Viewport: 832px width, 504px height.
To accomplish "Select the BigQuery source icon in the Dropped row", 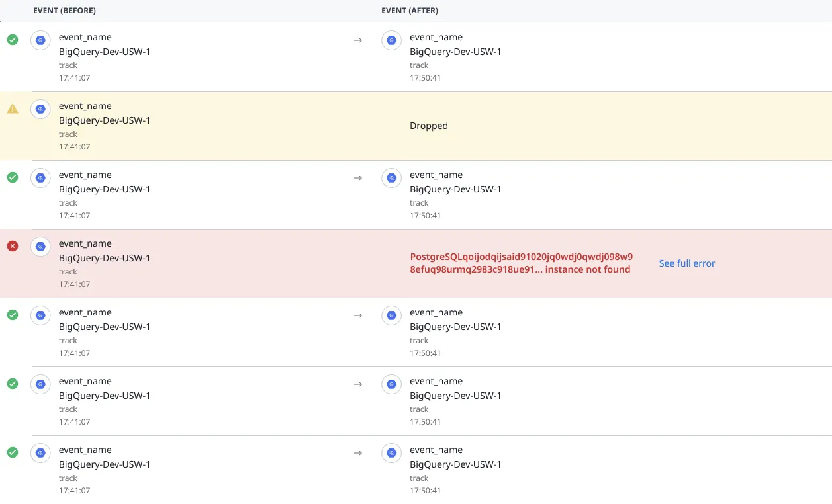I will pyautogui.click(x=40, y=109).
